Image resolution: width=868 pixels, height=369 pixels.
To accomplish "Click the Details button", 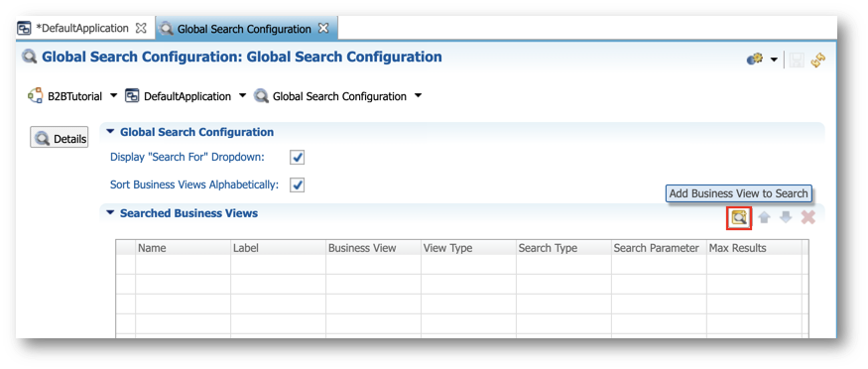I will click(60, 139).
